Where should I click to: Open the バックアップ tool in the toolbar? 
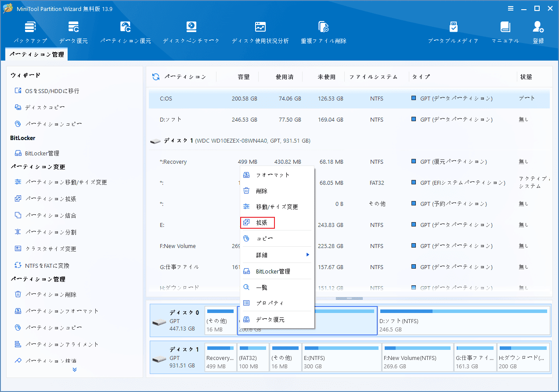30,32
